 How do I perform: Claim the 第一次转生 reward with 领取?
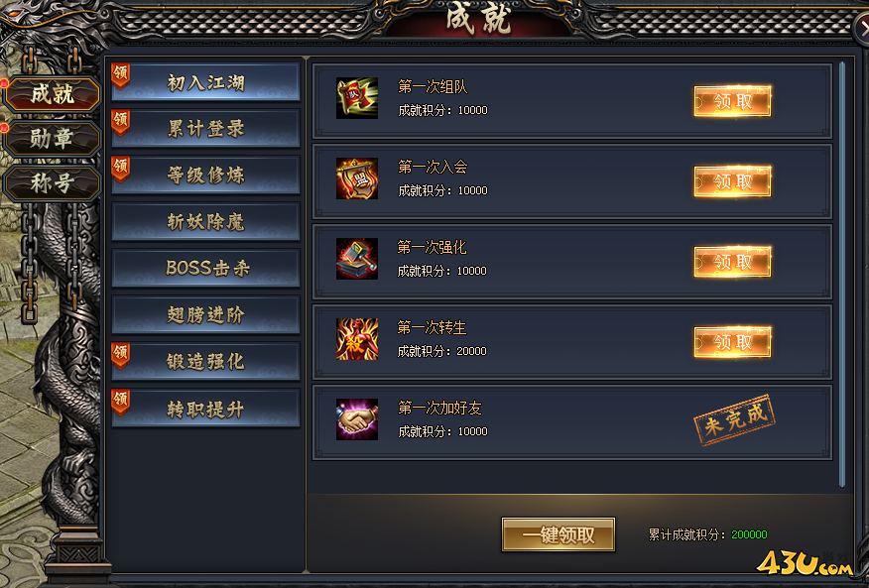coord(732,342)
